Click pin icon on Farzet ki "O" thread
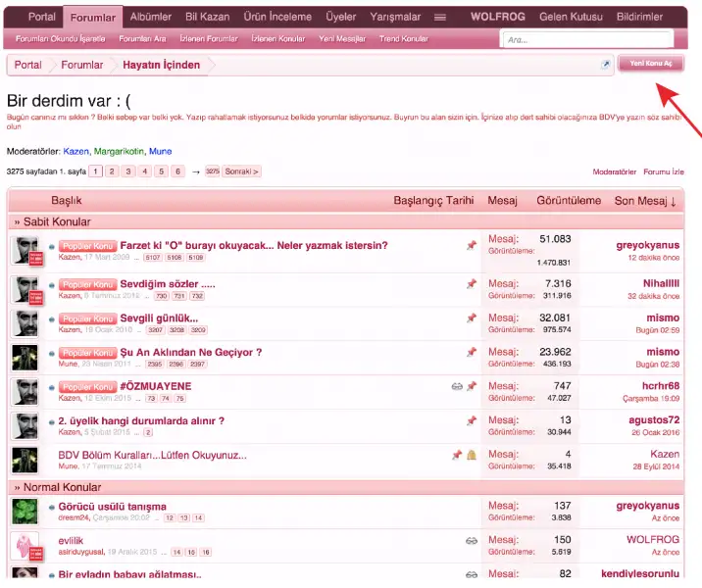Viewport: 702px width, 588px height. [x=471, y=245]
